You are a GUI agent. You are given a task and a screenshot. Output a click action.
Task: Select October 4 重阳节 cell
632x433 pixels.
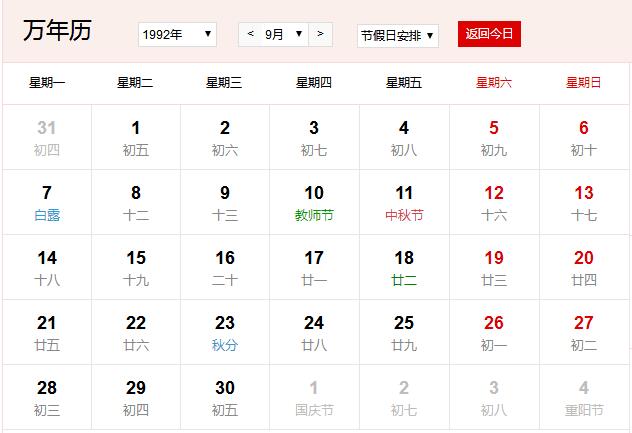584,397
